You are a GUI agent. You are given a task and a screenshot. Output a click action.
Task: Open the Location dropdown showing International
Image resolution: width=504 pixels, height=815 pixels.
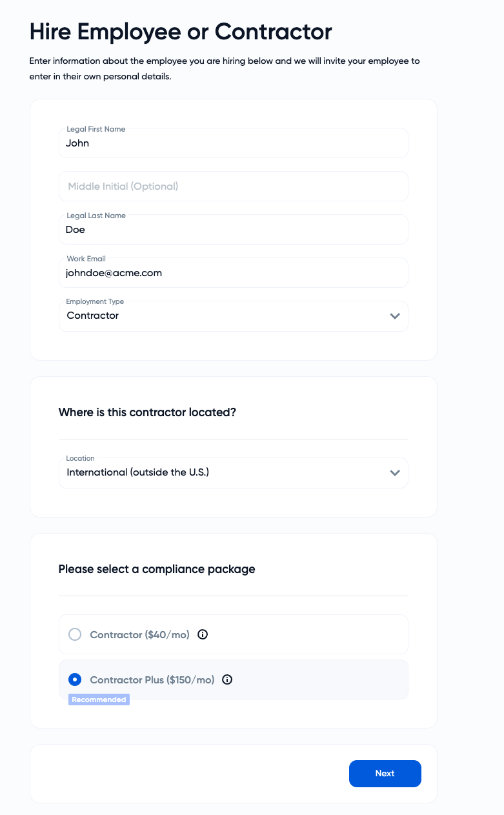226,473
